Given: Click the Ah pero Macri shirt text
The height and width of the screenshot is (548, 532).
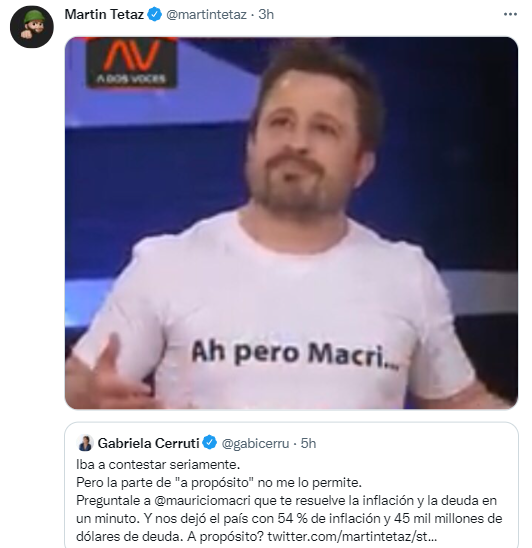Looking at the screenshot, I should click(295, 353).
